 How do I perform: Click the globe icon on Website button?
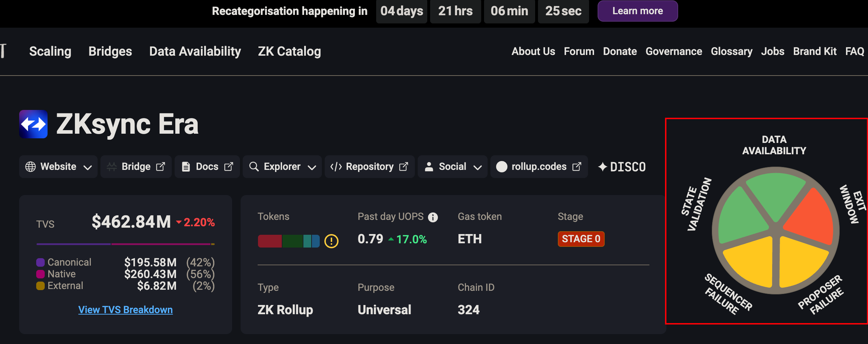(x=31, y=167)
